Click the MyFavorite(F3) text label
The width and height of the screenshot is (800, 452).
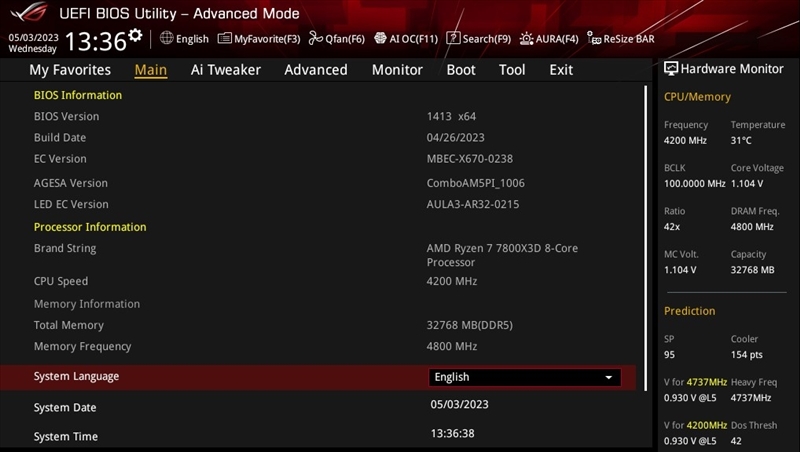(x=267, y=39)
